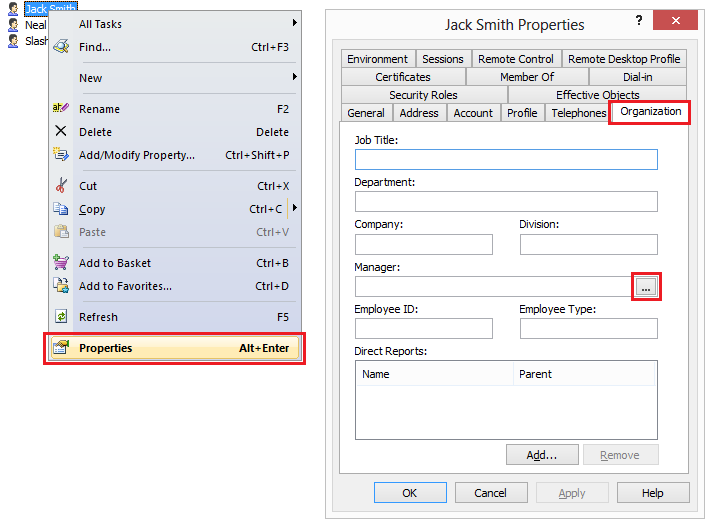Click the Find binoculars icon

pos(60,46)
